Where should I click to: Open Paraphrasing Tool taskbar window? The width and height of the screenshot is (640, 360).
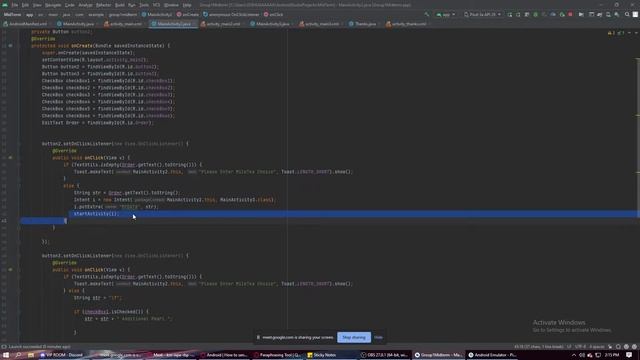(x=278, y=355)
